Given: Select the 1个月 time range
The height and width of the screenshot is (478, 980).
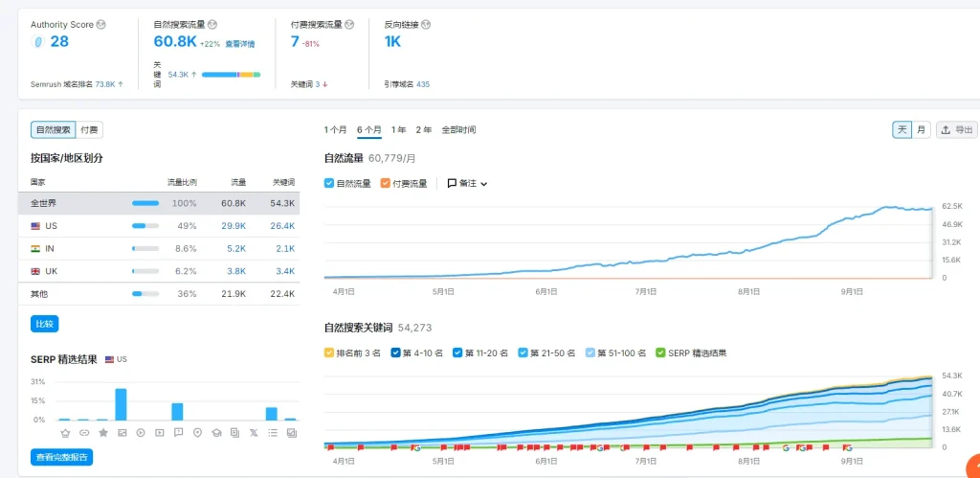Looking at the screenshot, I should coord(335,130).
